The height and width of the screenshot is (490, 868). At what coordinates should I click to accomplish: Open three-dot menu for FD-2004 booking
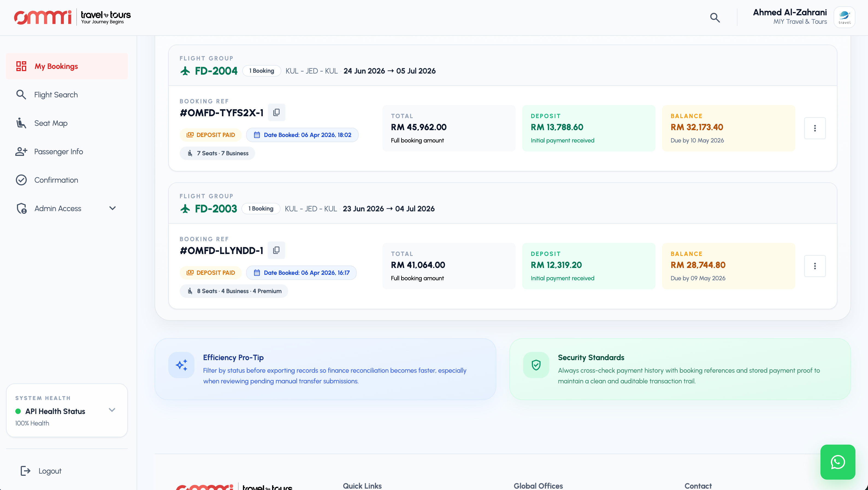pos(814,128)
